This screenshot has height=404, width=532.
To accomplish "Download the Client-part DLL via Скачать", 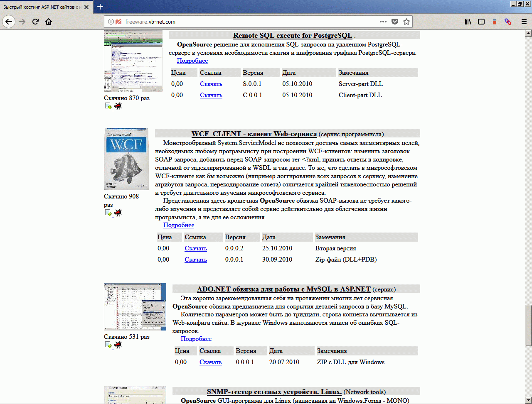I will tap(211, 95).
